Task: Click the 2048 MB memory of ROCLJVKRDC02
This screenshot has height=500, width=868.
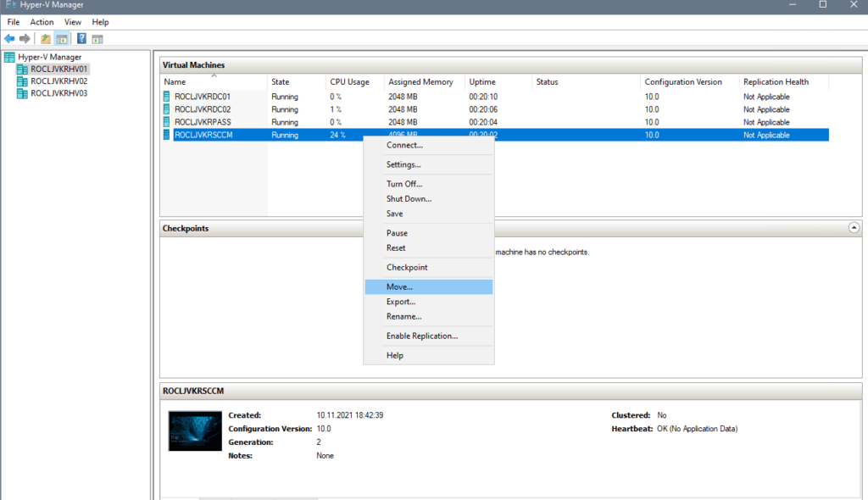Action: (x=403, y=109)
